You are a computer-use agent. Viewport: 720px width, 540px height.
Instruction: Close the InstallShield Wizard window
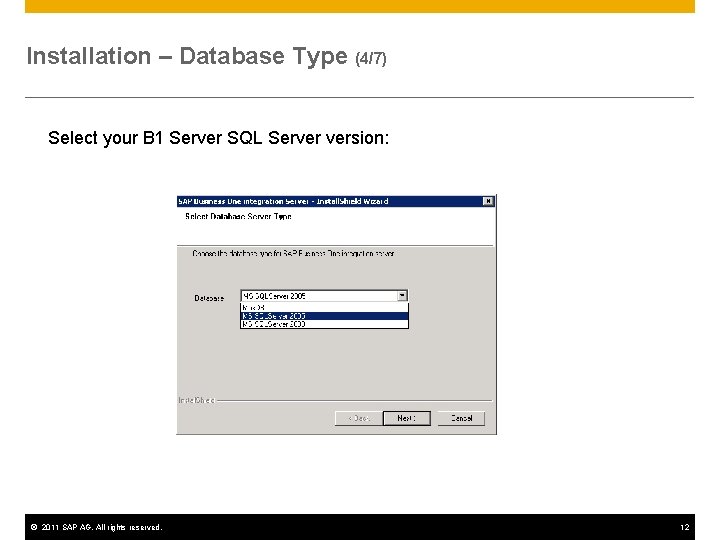click(x=488, y=201)
